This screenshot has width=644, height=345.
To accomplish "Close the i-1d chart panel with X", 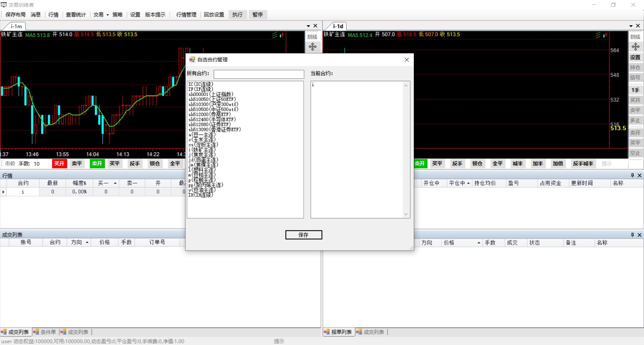I will tap(638, 26).
